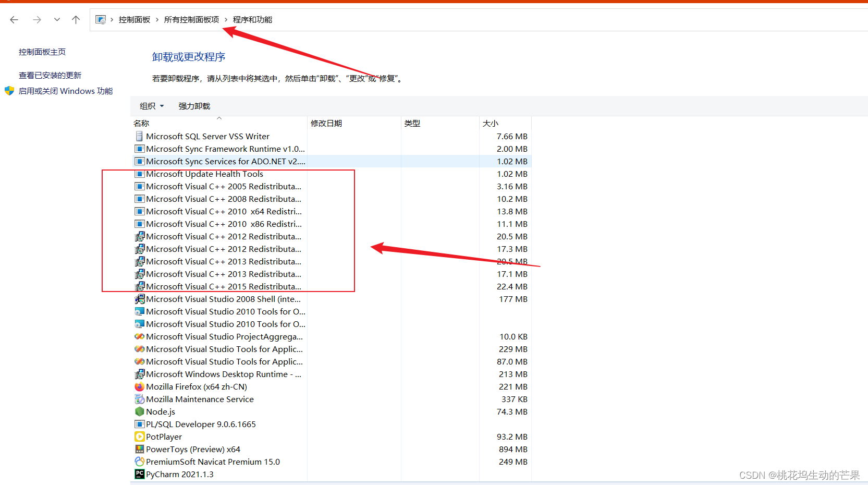The image size is (868, 485).
Task: Select PowerToys (Preview) x64 icon
Action: [x=139, y=449]
